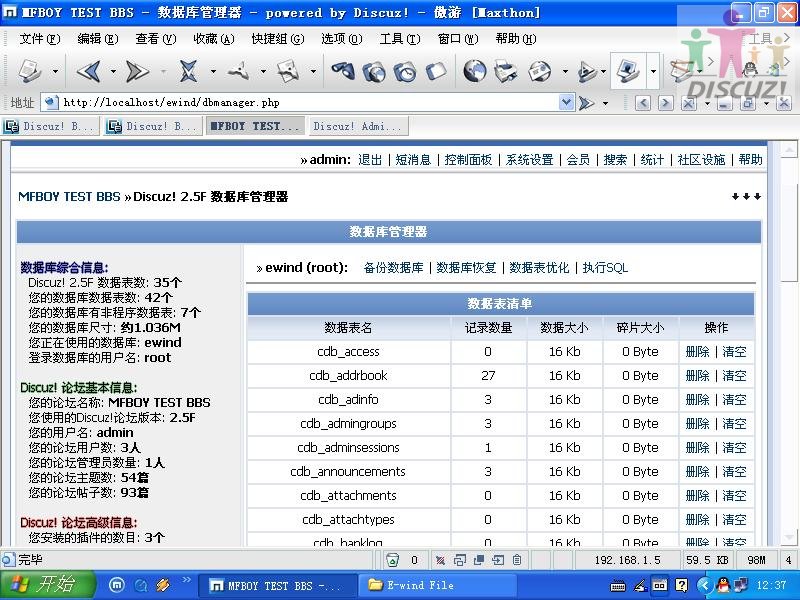
Task: Open the 文件(F) menu
Action: tap(40, 39)
